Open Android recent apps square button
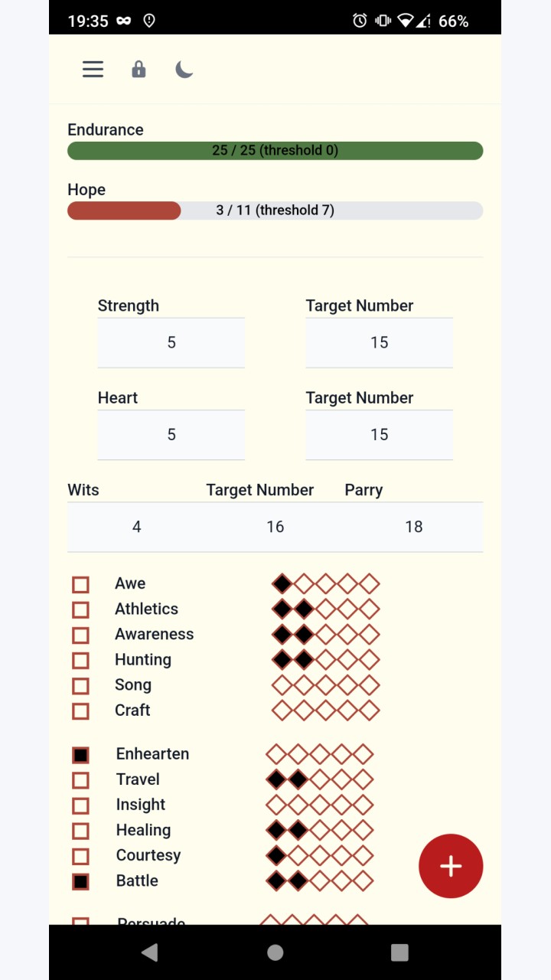Screen dimensions: 551x980 (399, 952)
